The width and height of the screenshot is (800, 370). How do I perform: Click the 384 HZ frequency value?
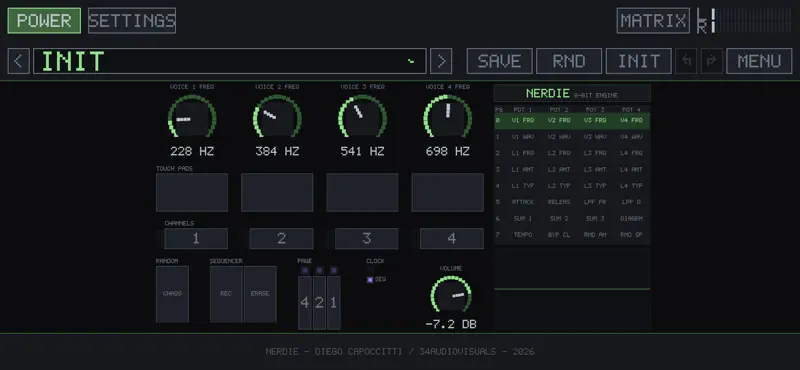point(277,152)
